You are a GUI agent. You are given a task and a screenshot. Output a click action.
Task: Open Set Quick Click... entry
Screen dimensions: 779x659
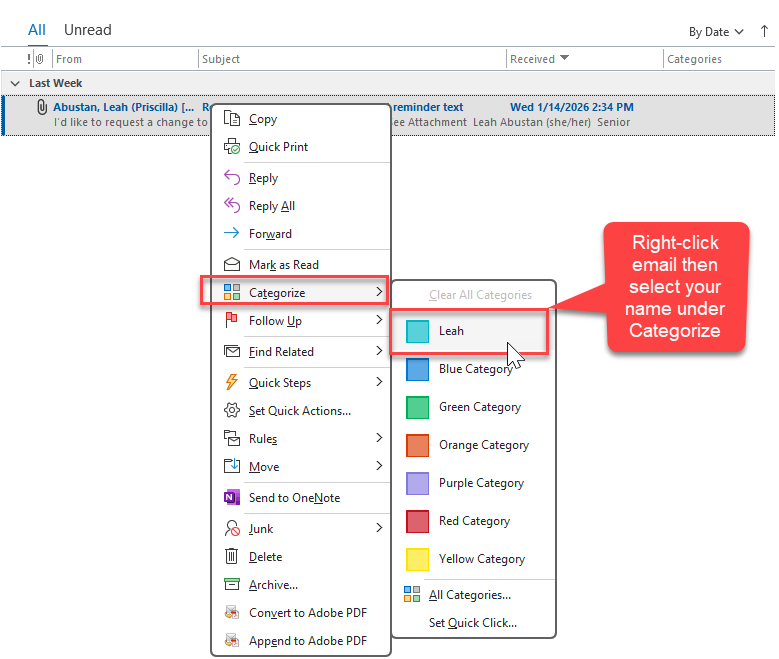click(x=472, y=623)
